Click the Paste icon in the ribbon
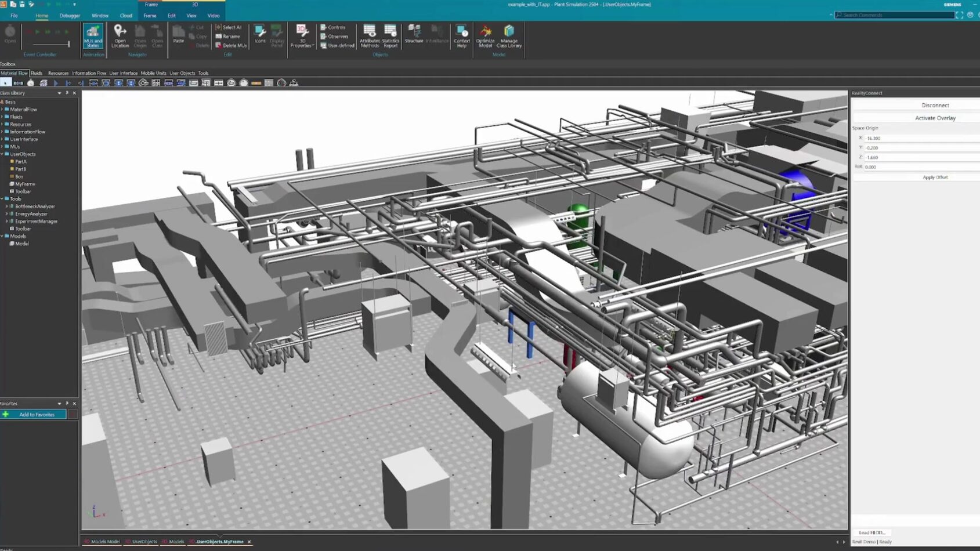Image resolution: width=980 pixels, height=551 pixels. [178, 34]
